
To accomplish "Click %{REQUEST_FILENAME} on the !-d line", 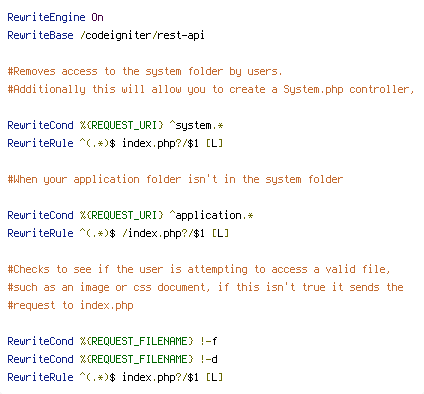I will [x=137, y=359].
